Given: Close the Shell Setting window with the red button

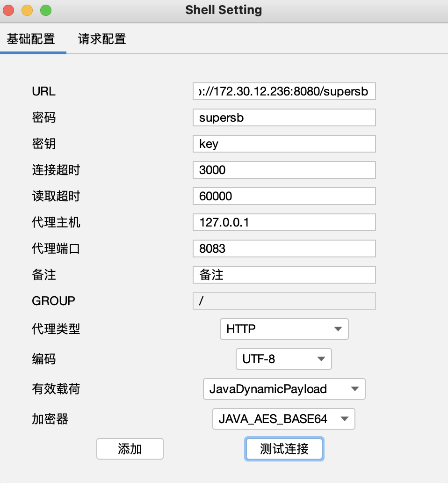Looking at the screenshot, I should (9, 10).
